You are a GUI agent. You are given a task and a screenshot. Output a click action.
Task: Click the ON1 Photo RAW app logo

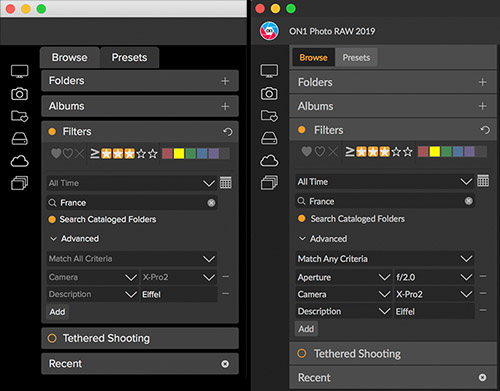click(x=269, y=31)
